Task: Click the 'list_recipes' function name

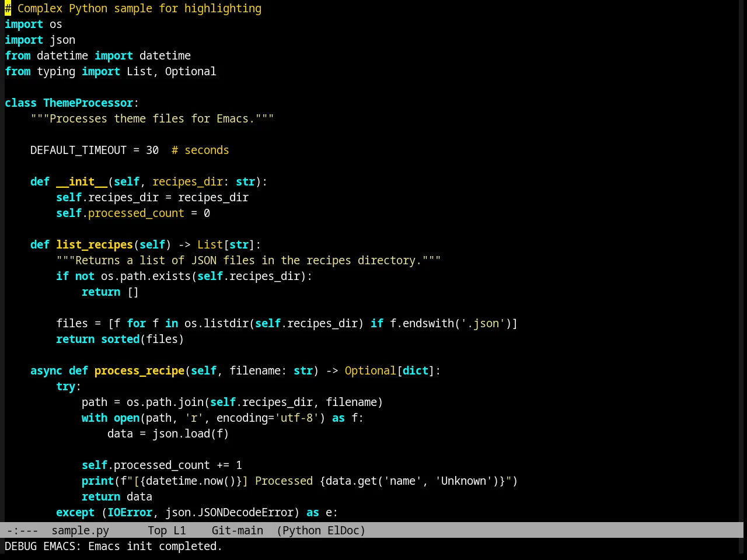Action: coord(95,244)
